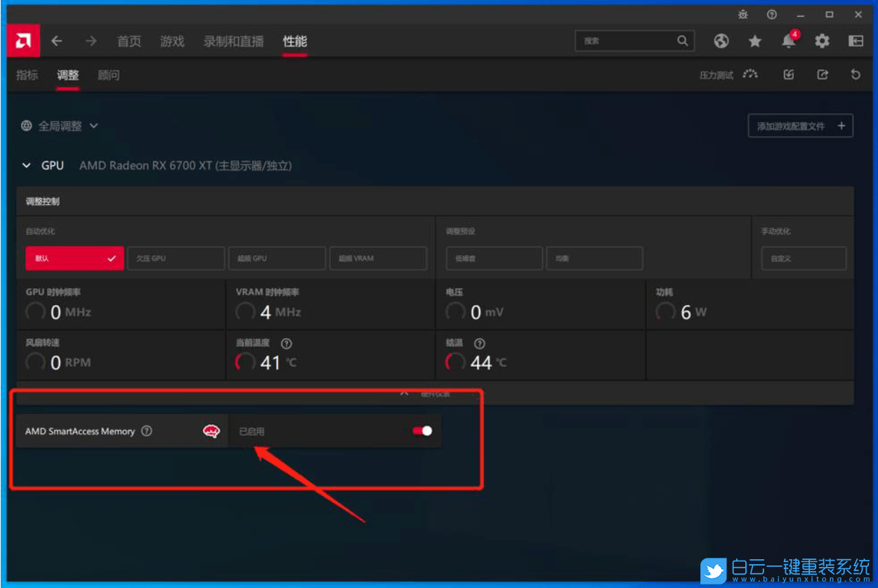Open the bug report tool icon
This screenshot has width=878, height=588.
click(x=744, y=14)
